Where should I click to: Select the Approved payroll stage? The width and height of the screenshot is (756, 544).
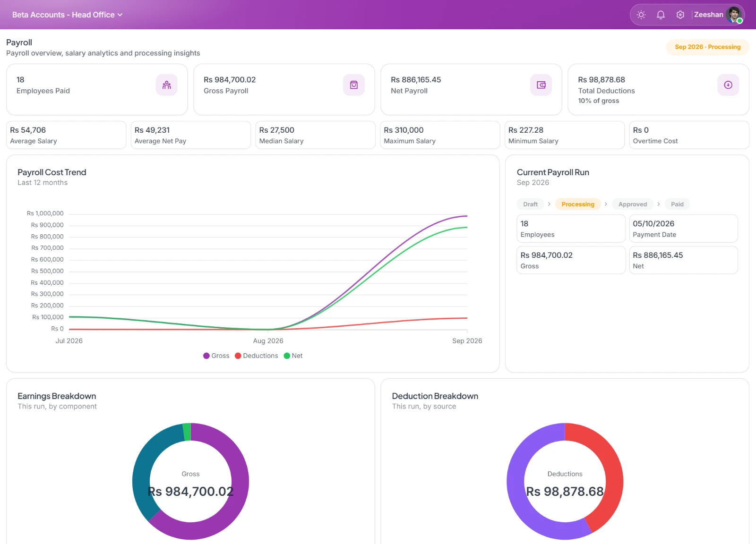tap(633, 204)
